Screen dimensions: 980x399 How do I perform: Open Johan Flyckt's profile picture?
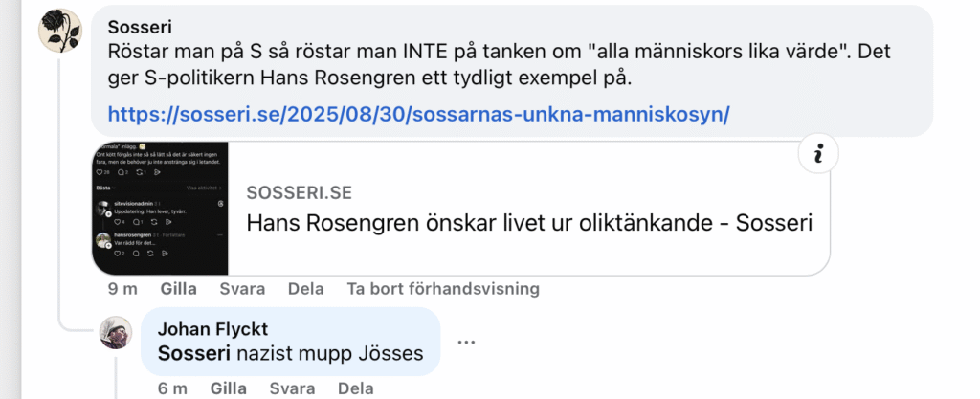coord(116,333)
